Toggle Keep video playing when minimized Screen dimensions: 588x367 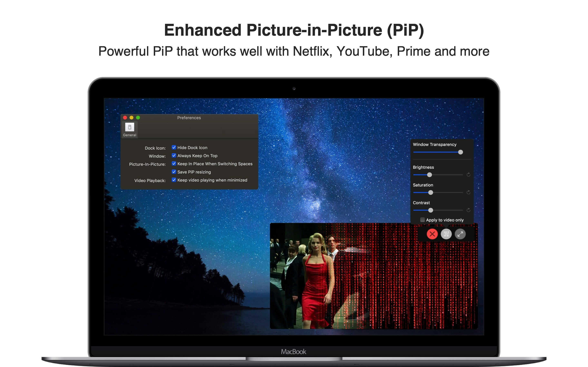click(174, 180)
